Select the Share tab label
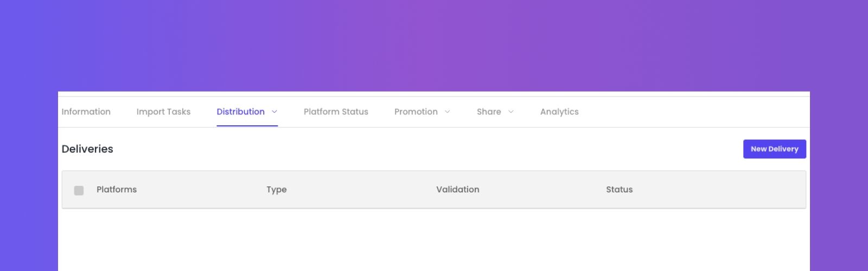 (x=489, y=112)
